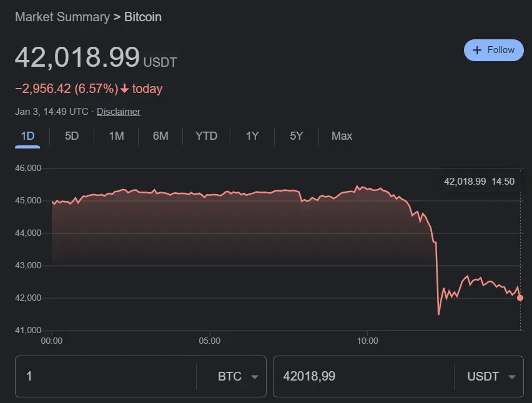Click the plus icon in Follow button

[477, 50]
